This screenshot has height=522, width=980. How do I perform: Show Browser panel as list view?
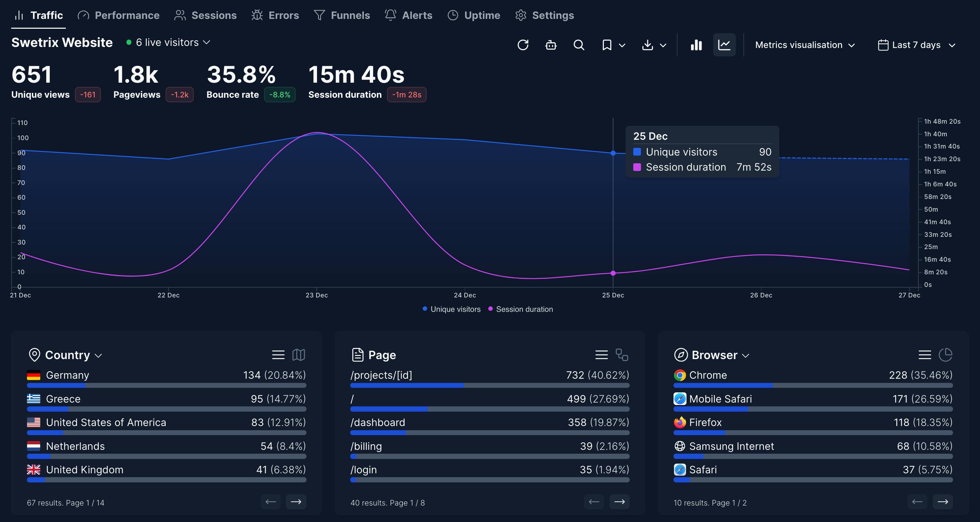[925, 355]
